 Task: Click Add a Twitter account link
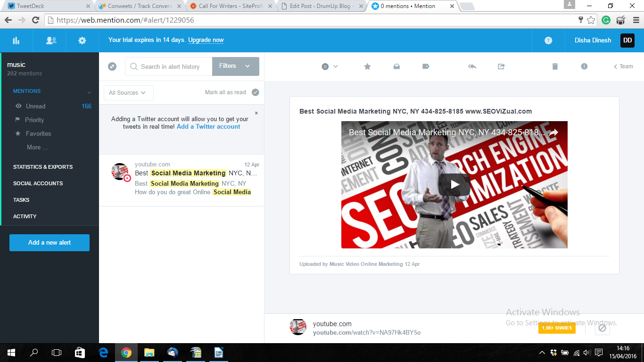click(x=208, y=126)
